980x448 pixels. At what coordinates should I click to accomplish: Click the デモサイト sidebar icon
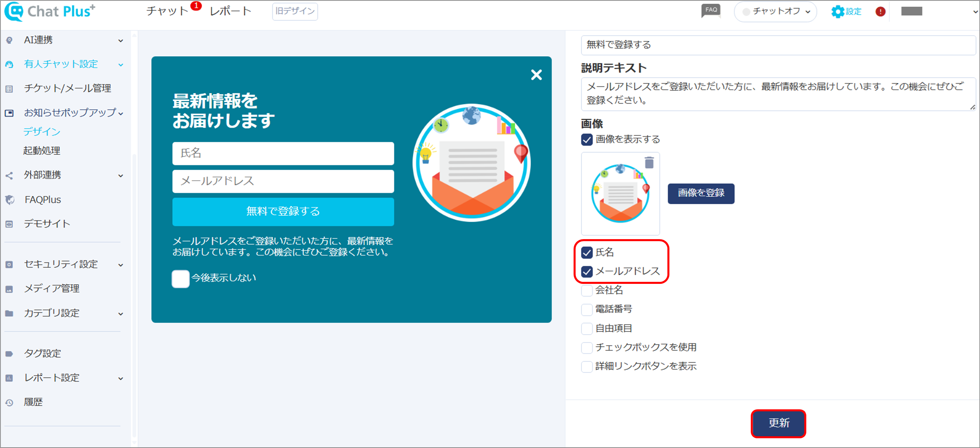(x=9, y=224)
